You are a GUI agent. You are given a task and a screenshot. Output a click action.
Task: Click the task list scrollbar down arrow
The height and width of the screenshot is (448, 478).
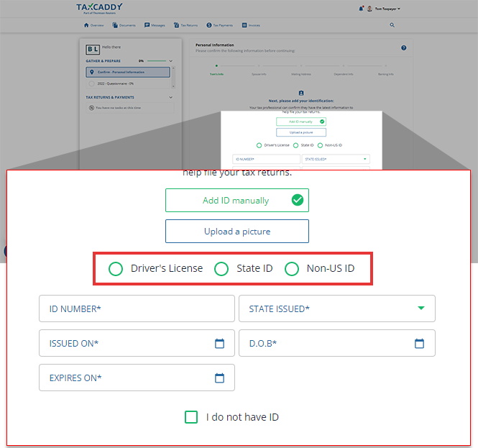click(173, 86)
